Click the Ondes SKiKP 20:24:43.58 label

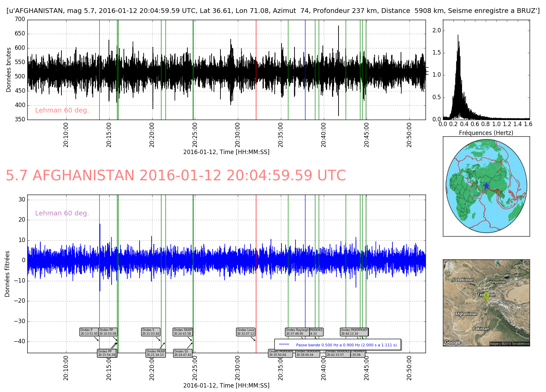183,332
